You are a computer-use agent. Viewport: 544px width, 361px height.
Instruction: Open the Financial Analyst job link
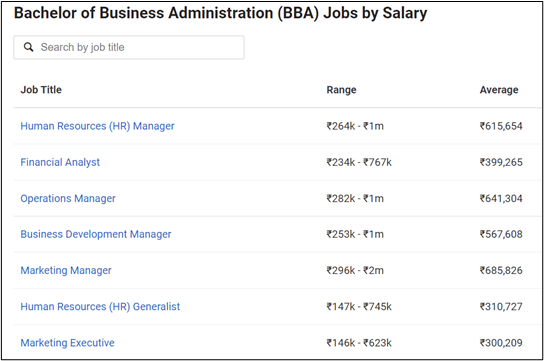click(x=60, y=162)
